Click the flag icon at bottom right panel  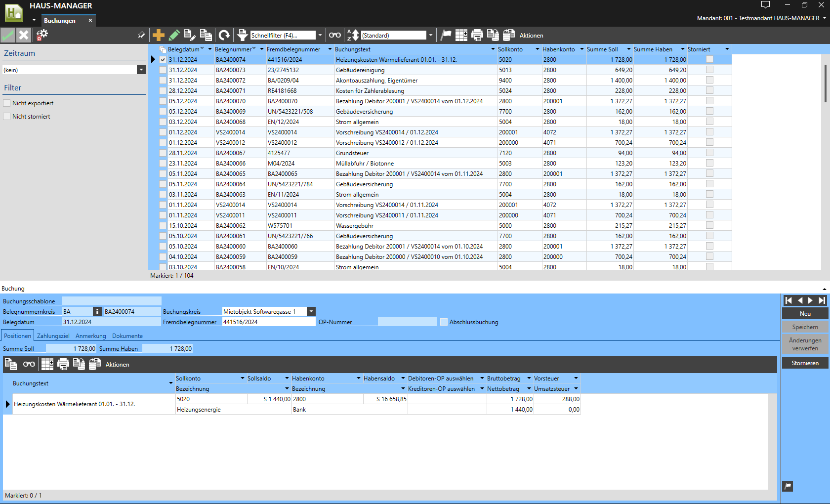click(x=788, y=486)
